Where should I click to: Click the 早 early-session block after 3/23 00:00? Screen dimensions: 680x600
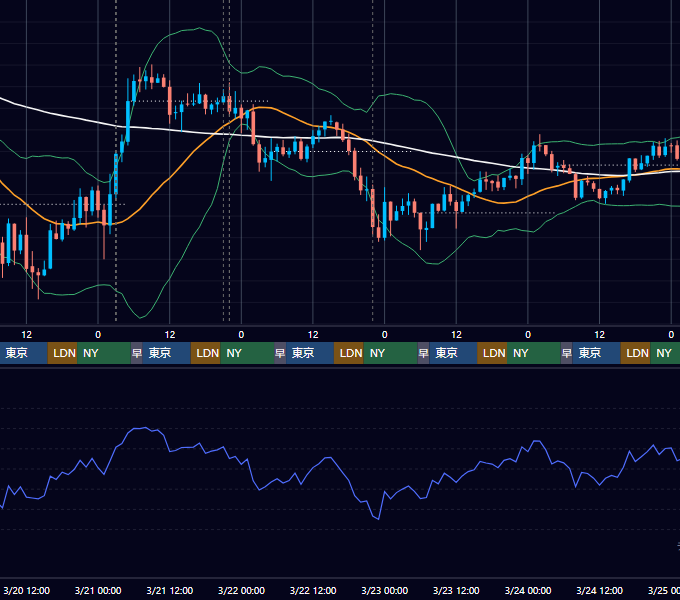click(423, 353)
